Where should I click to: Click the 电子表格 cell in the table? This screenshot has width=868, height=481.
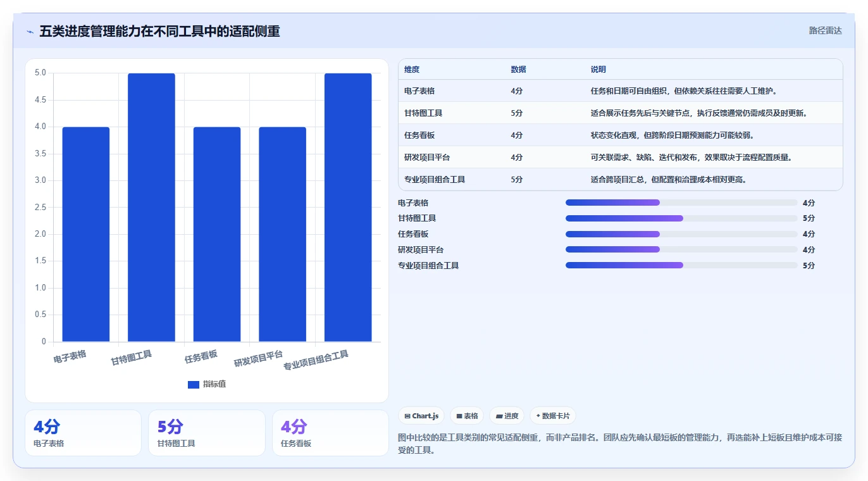[419, 91]
